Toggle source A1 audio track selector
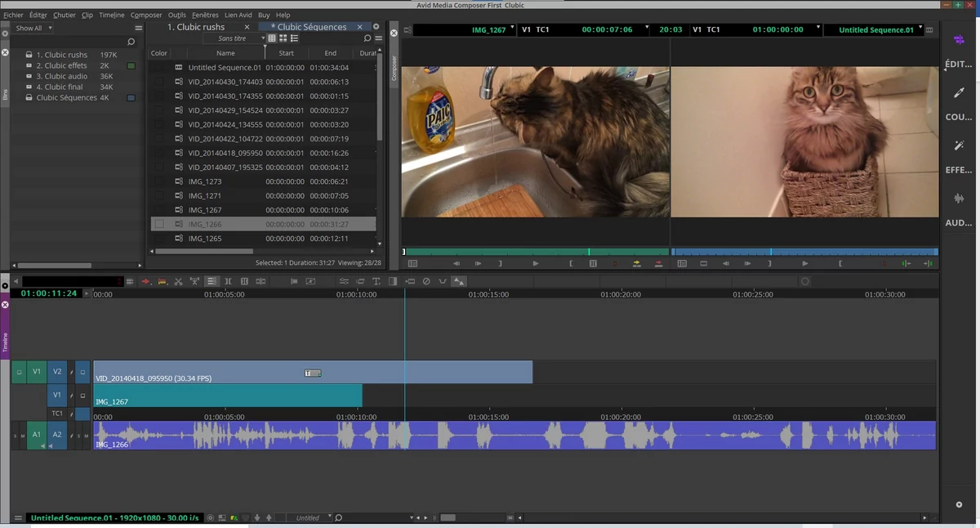 coord(36,435)
